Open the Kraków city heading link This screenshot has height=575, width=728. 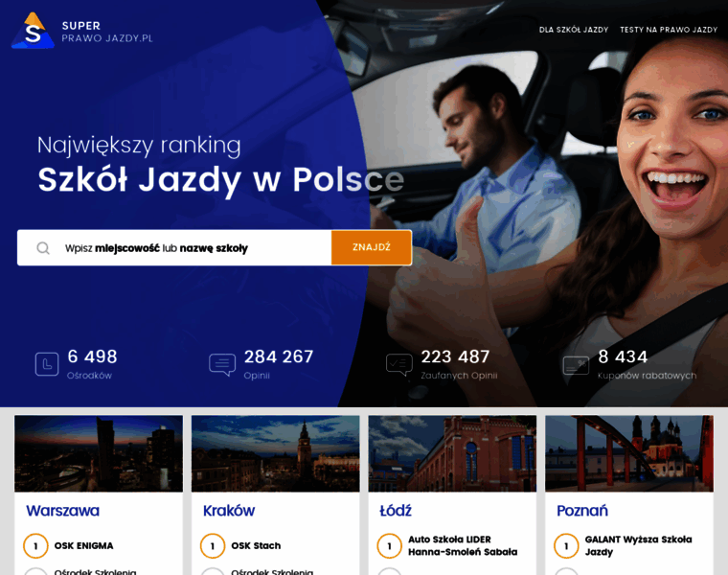click(229, 511)
